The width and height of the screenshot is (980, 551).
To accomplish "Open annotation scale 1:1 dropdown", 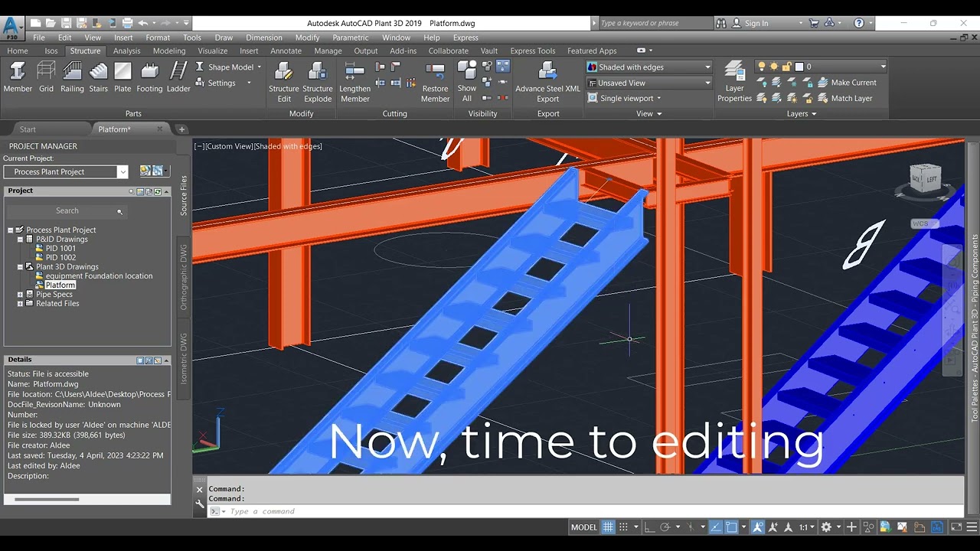I will [807, 527].
